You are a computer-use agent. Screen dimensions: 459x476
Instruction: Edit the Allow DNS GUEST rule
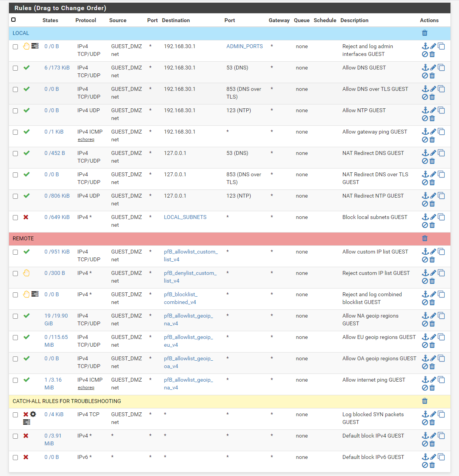click(433, 68)
